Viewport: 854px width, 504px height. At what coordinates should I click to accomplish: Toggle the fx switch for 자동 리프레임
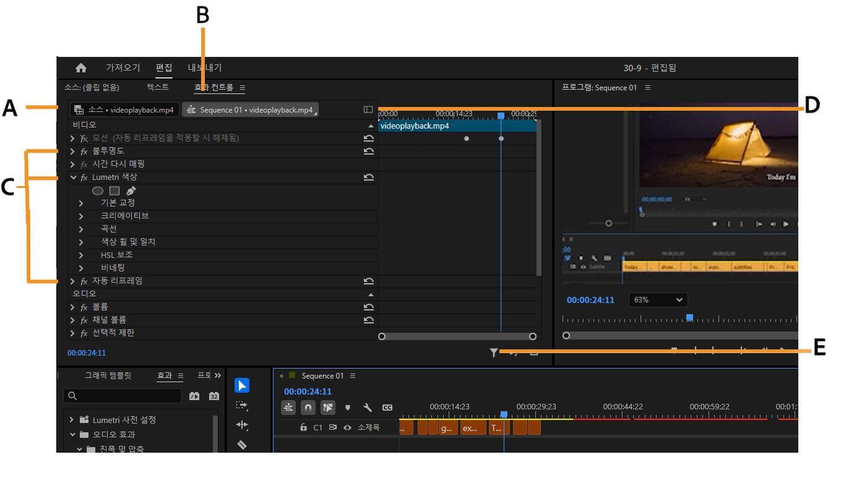click(x=85, y=281)
